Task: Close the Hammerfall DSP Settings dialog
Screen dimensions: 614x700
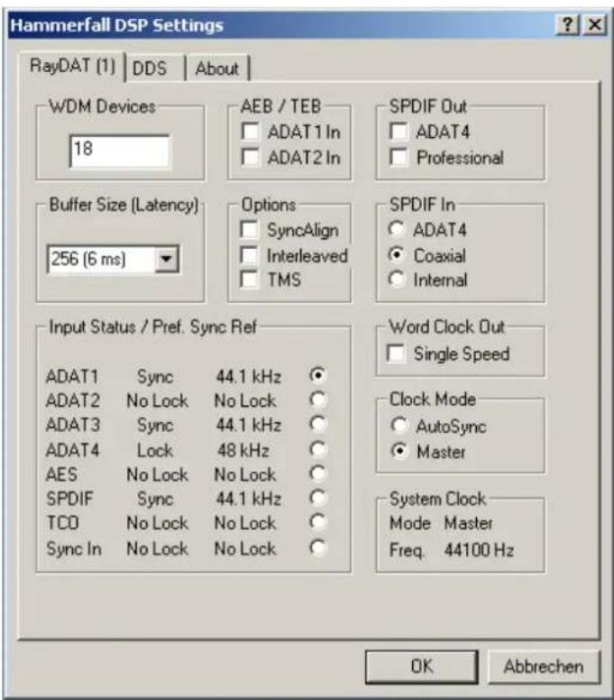Action: click(595, 24)
